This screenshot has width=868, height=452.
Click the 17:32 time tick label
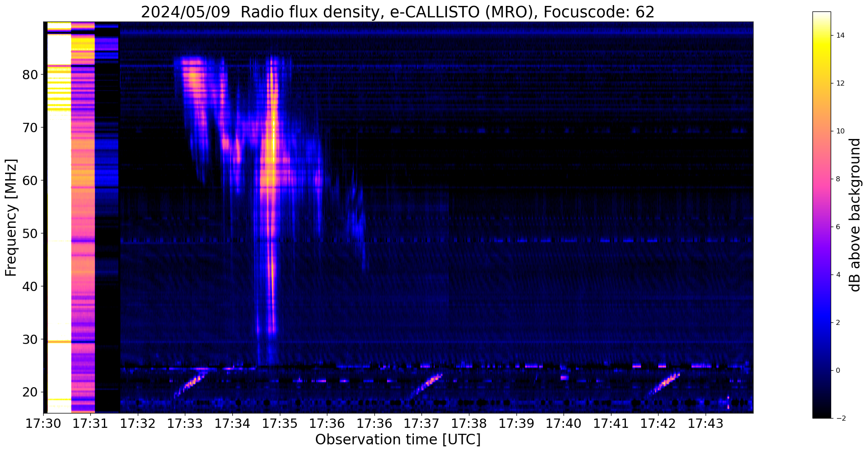tap(138, 423)
